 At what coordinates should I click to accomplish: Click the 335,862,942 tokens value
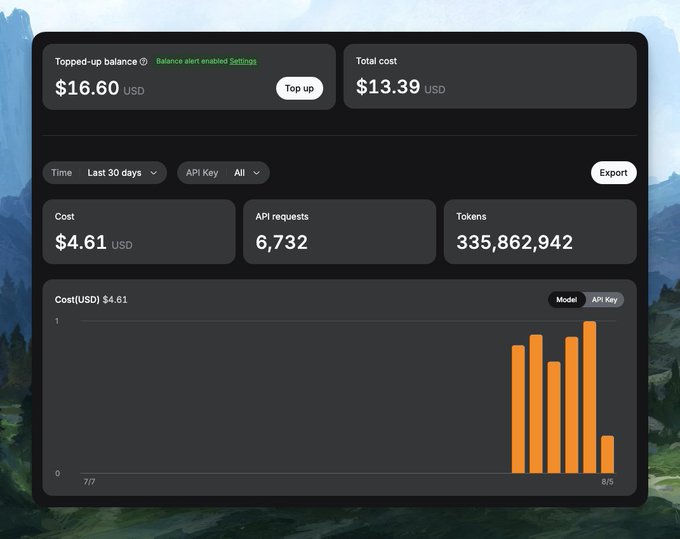pyautogui.click(x=514, y=242)
